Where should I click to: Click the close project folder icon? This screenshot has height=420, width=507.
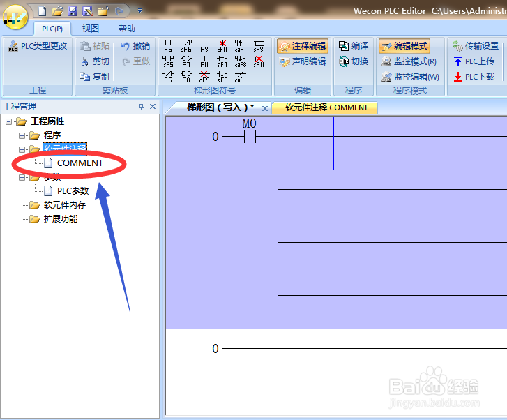103,11
